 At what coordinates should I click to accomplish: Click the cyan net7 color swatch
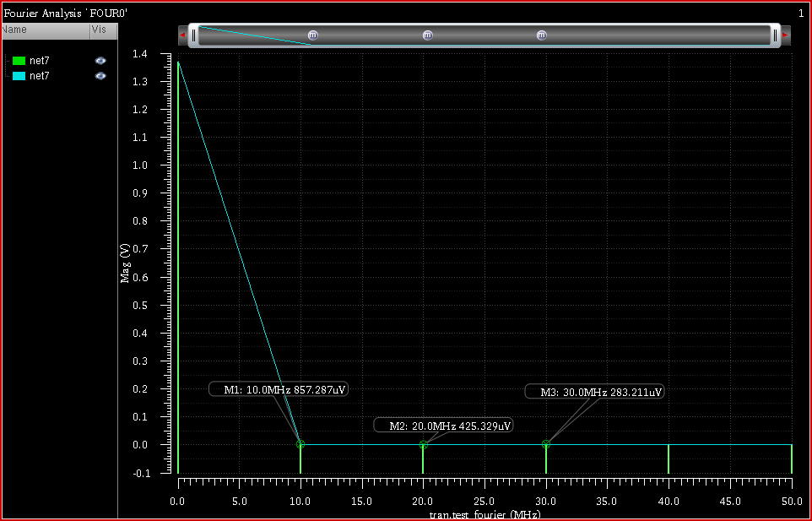(19, 76)
